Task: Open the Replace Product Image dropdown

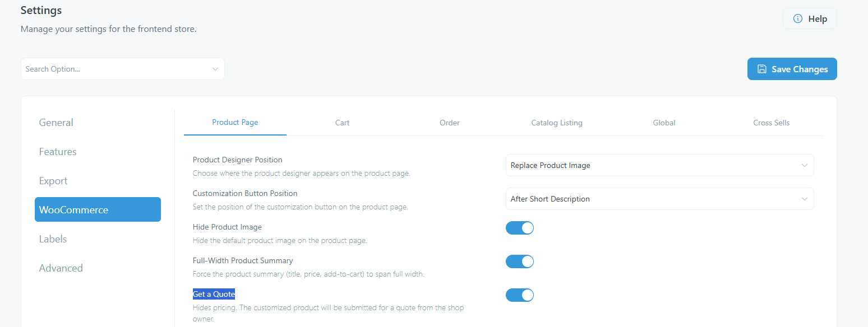Action: coord(659,165)
